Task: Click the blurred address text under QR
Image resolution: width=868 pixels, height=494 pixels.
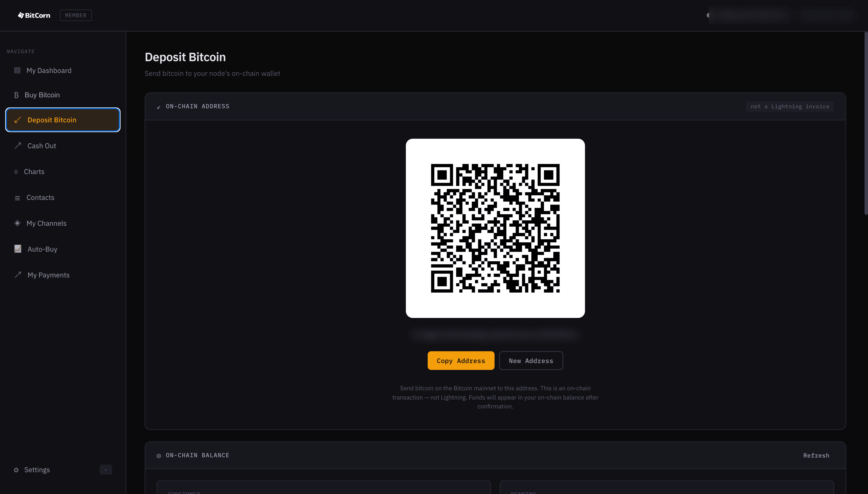Action: [495, 335]
